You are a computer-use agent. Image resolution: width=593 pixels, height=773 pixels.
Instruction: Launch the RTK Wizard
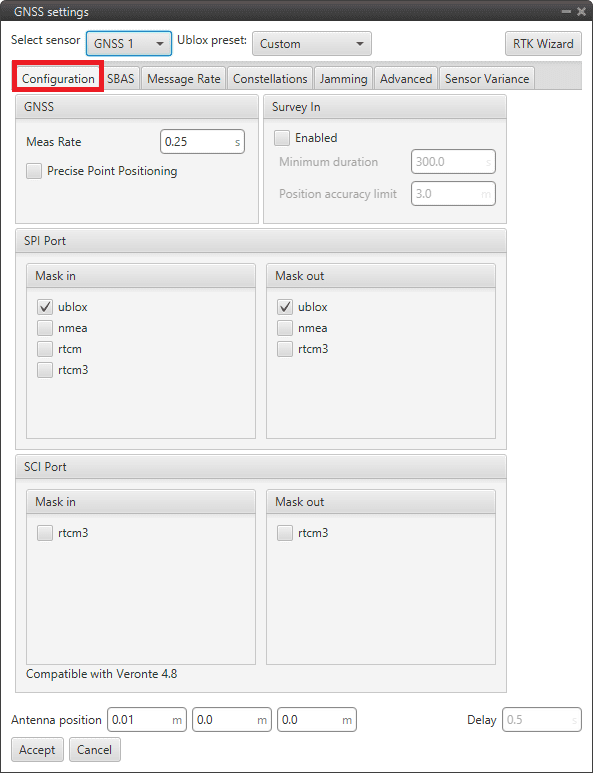[x=543, y=44]
